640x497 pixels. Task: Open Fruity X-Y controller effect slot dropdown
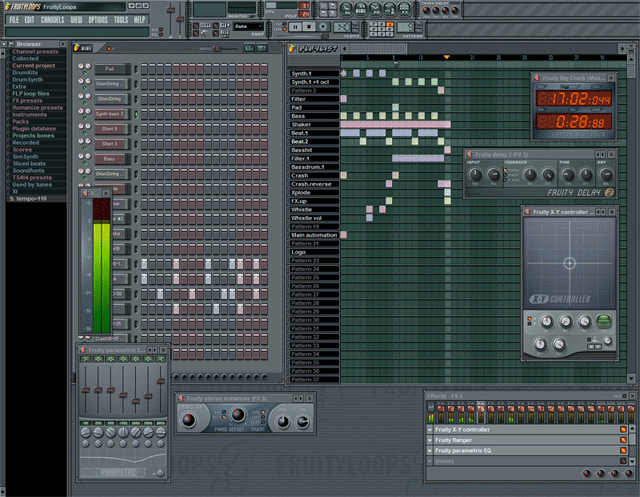430,430
